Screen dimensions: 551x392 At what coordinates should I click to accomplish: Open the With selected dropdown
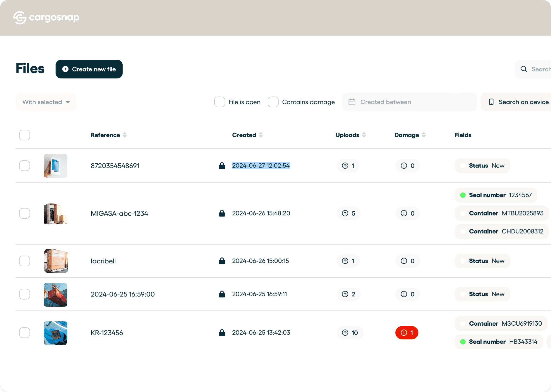click(x=46, y=102)
